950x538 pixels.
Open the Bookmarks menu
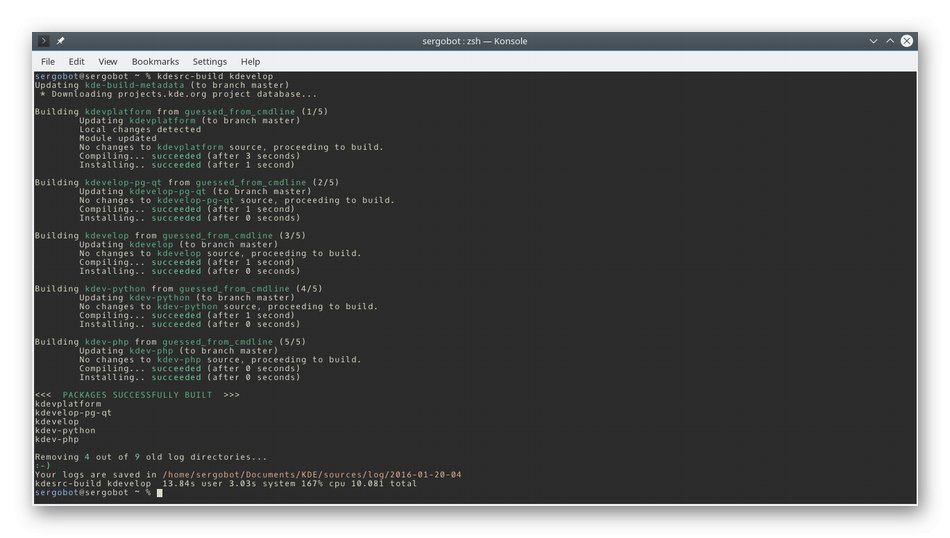point(155,61)
